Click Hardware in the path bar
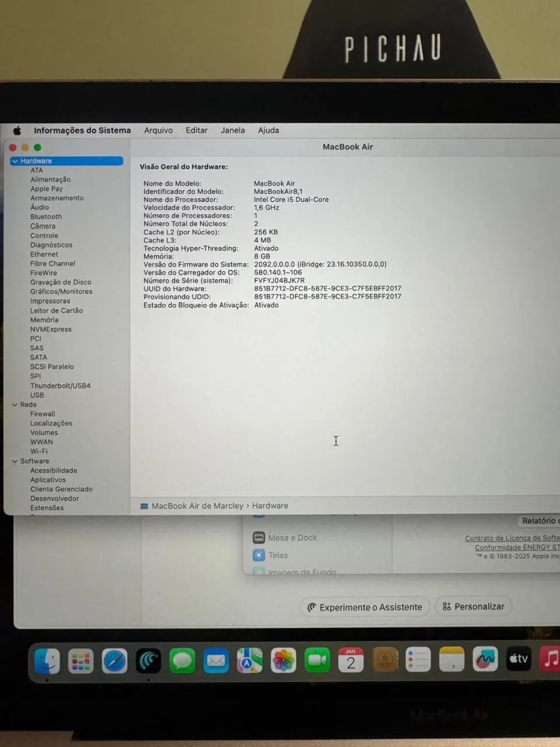Viewport: 560px width, 747px height. (270, 506)
